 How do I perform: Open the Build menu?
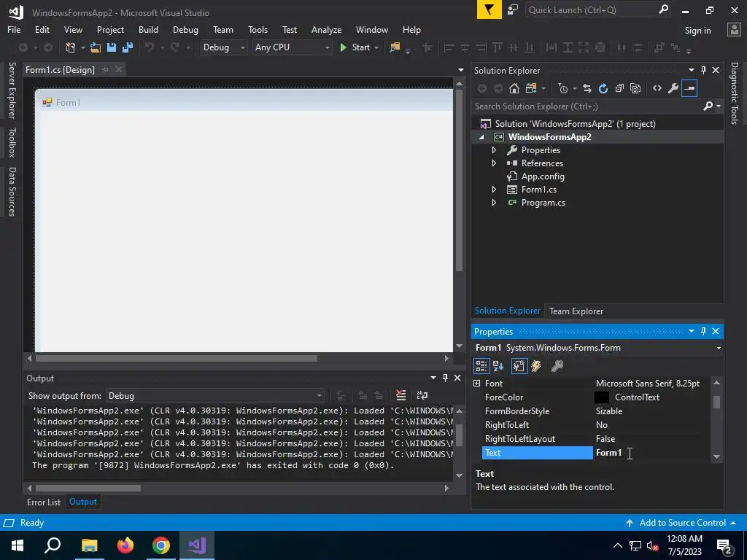[x=148, y=29]
